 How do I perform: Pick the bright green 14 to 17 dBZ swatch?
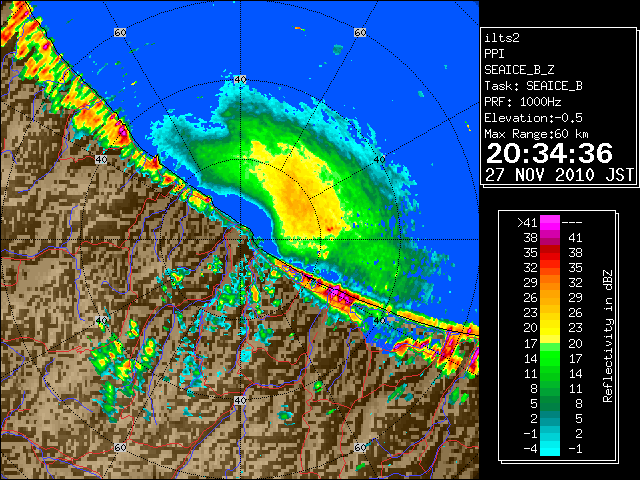coord(550,358)
